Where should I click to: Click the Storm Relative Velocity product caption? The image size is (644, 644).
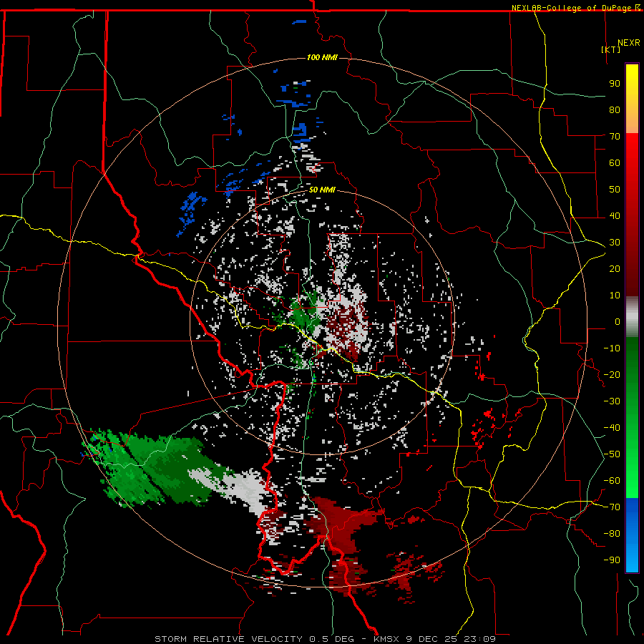tap(326, 639)
